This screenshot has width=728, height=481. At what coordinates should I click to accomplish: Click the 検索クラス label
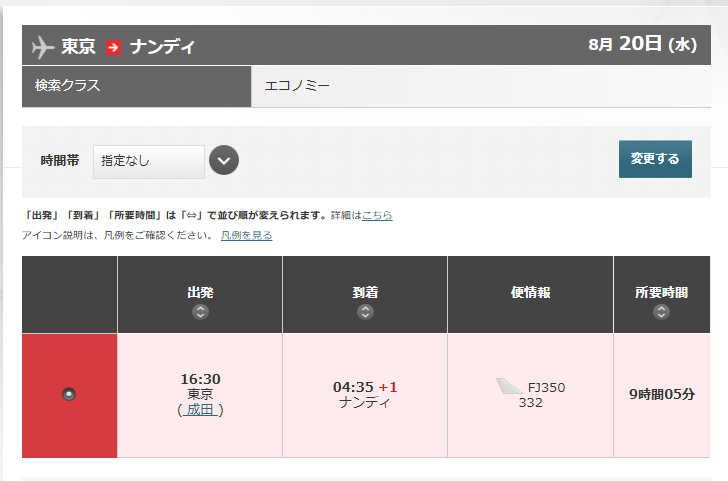pyautogui.click(x=67, y=85)
